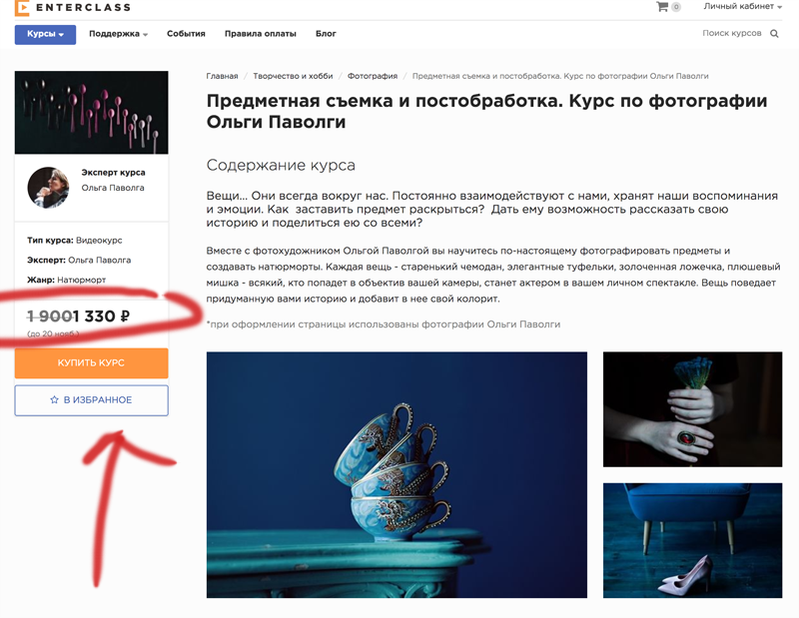Open the shopping cart icon

tap(662, 7)
